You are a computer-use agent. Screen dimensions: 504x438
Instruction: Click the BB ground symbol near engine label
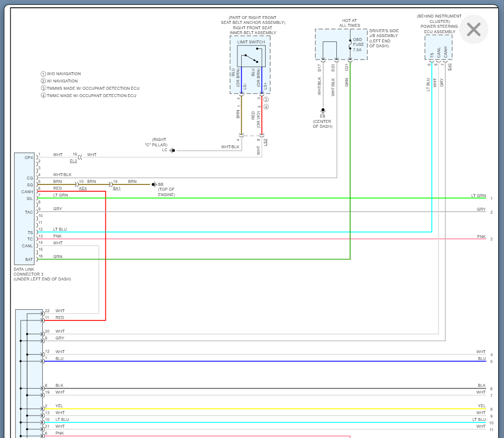tap(154, 184)
